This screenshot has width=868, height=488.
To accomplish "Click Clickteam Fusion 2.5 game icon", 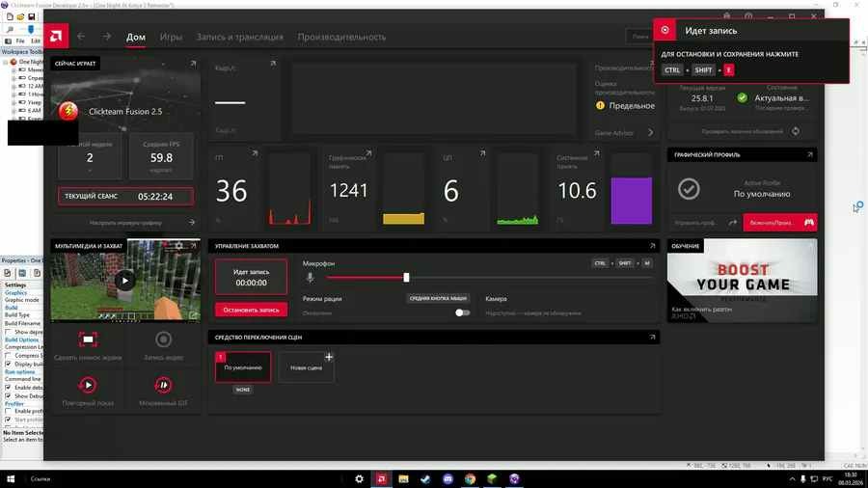I will click(68, 111).
